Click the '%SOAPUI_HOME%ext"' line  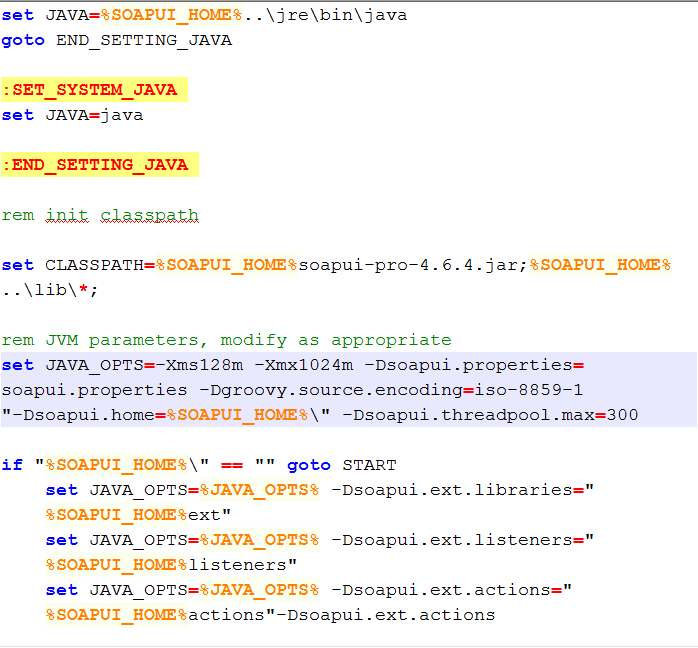click(x=138, y=515)
